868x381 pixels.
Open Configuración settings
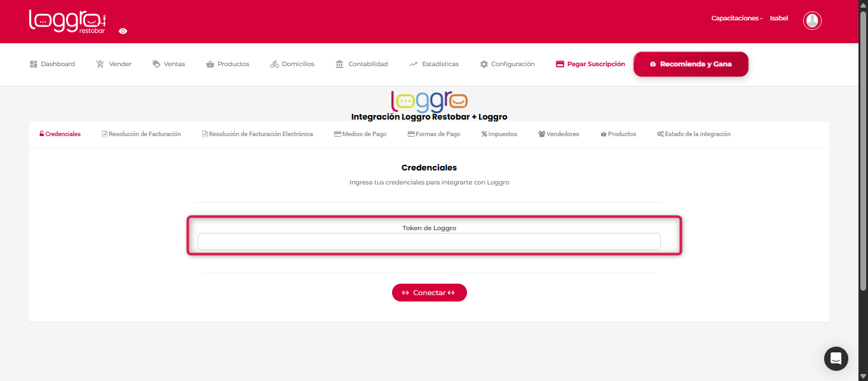coord(507,64)
